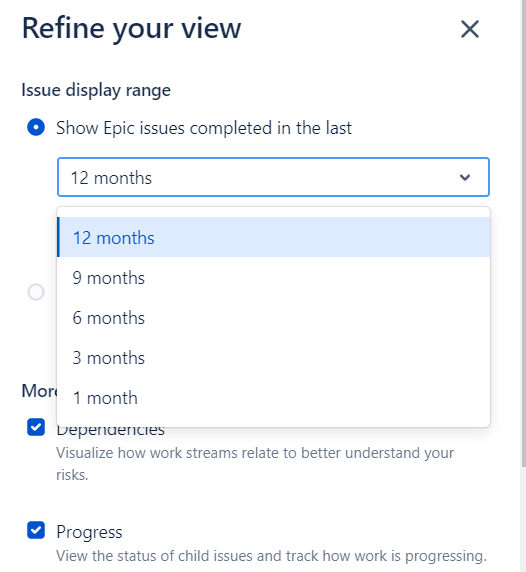Collapse dropdown using the chevron arrow

point(465,177)
